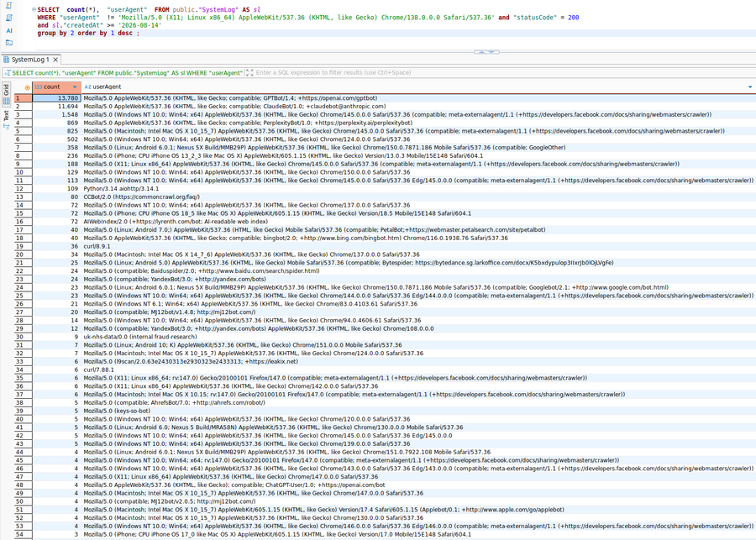756x540 pixels.
Task: Select cell with count 11,694
Action: click(56, 106)
